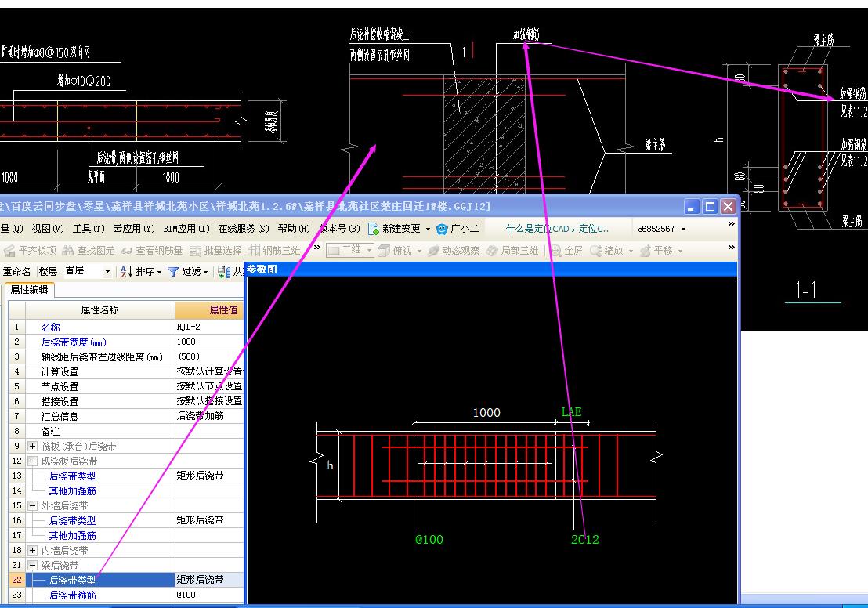Open the 二维 view mode dropdown

[369, 250]
